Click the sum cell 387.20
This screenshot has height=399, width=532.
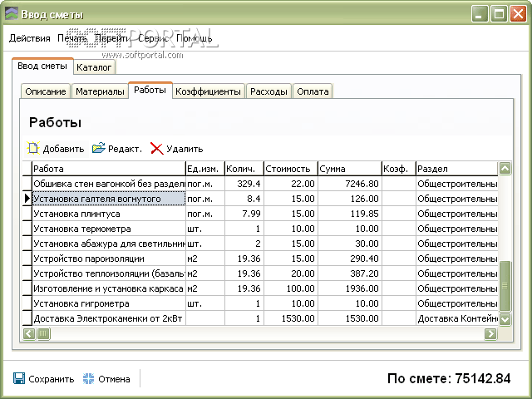(x=350, y=273)
